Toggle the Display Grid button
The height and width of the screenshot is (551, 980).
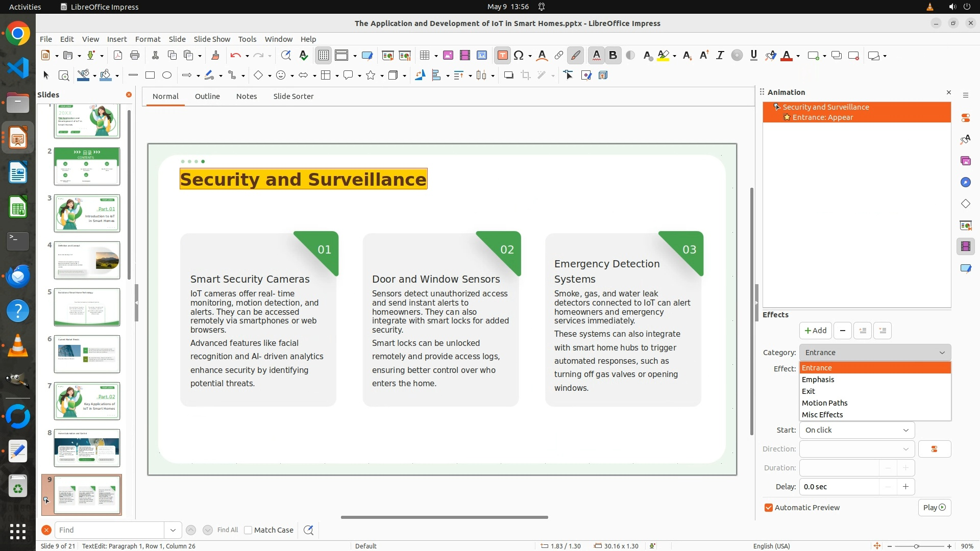[x=324, y=56]
